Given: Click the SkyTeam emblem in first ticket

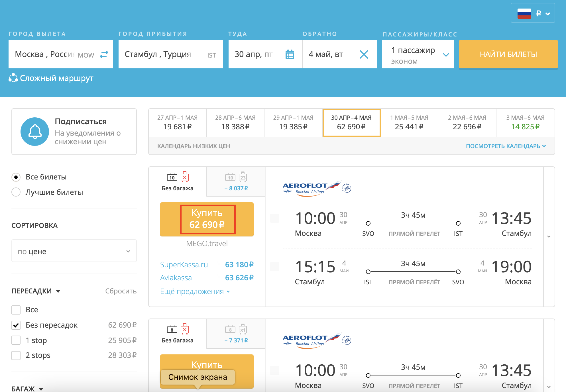Looking at the screenshot, I should (347, 188).
